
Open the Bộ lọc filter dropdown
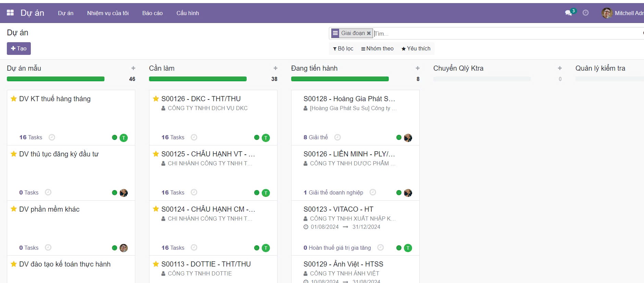coord(343,49)
